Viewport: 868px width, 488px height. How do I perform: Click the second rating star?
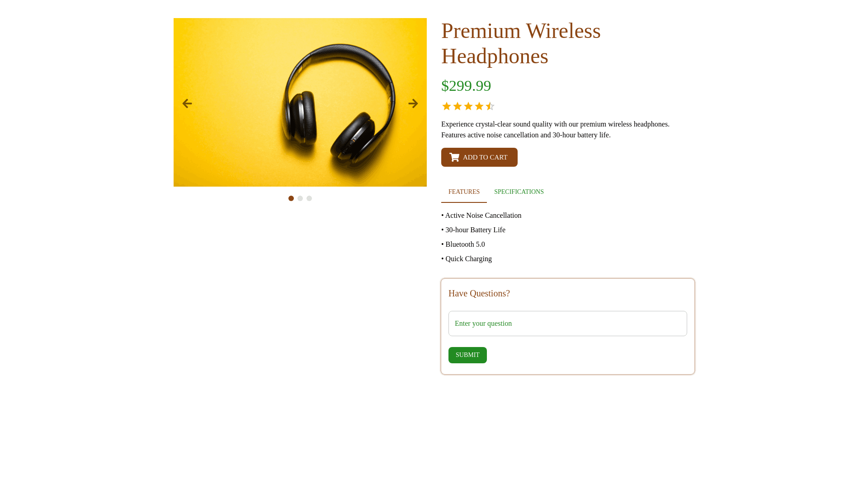click(458, 106)
